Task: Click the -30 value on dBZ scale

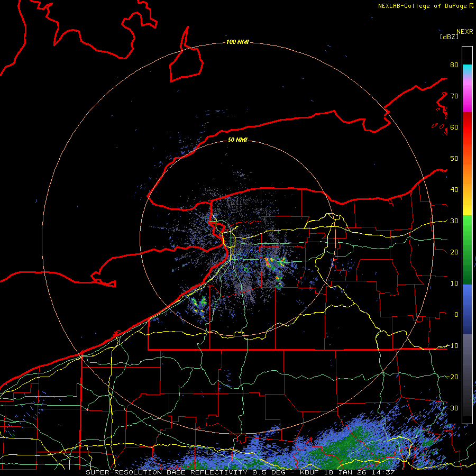Action: (452, 408)
